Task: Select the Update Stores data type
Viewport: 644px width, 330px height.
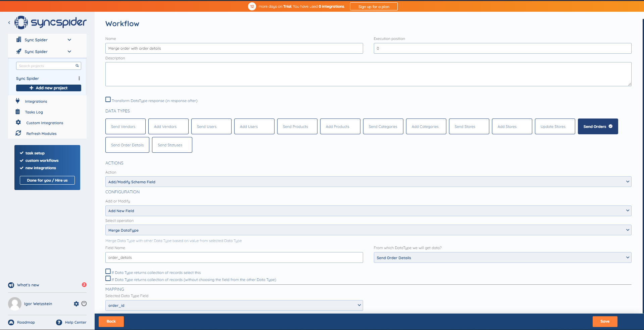Action: tap(555, 127)
